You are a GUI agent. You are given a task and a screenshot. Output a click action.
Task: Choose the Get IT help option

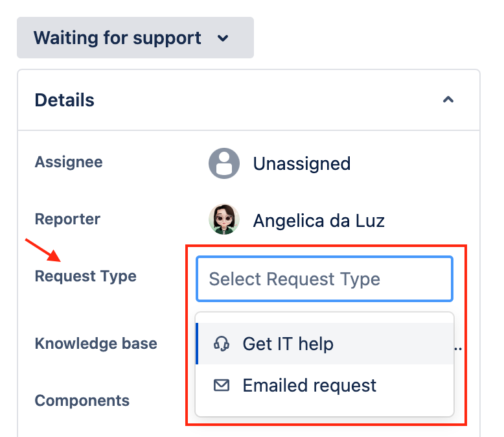(288, 344)
